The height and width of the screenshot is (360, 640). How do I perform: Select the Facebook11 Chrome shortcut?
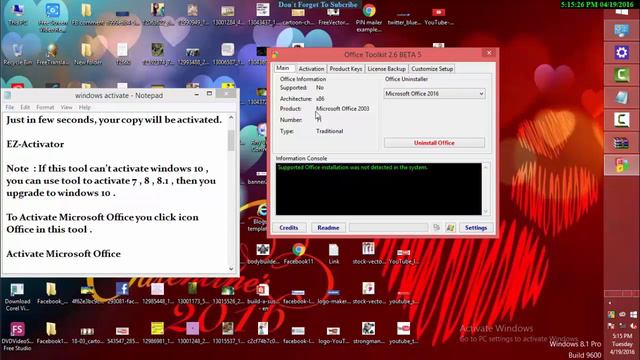tap(298, 253)
